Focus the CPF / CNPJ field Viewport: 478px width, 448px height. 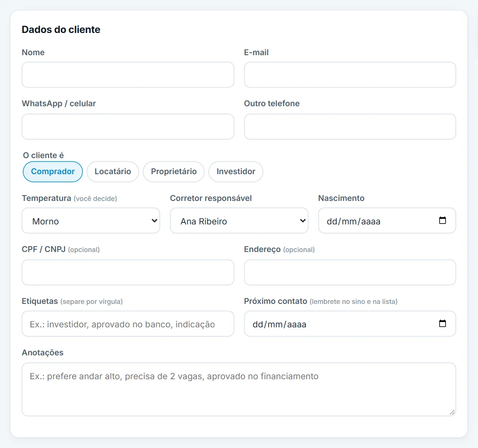click(x=128, y=272)
